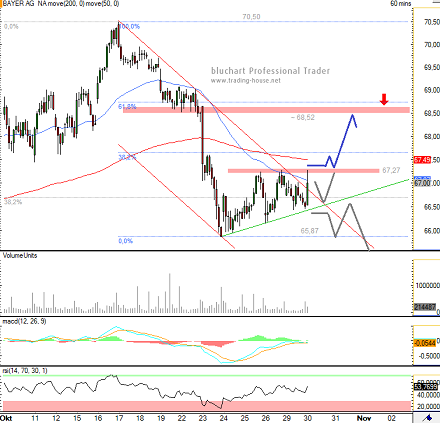Click date 26 on the time axis

265,418
